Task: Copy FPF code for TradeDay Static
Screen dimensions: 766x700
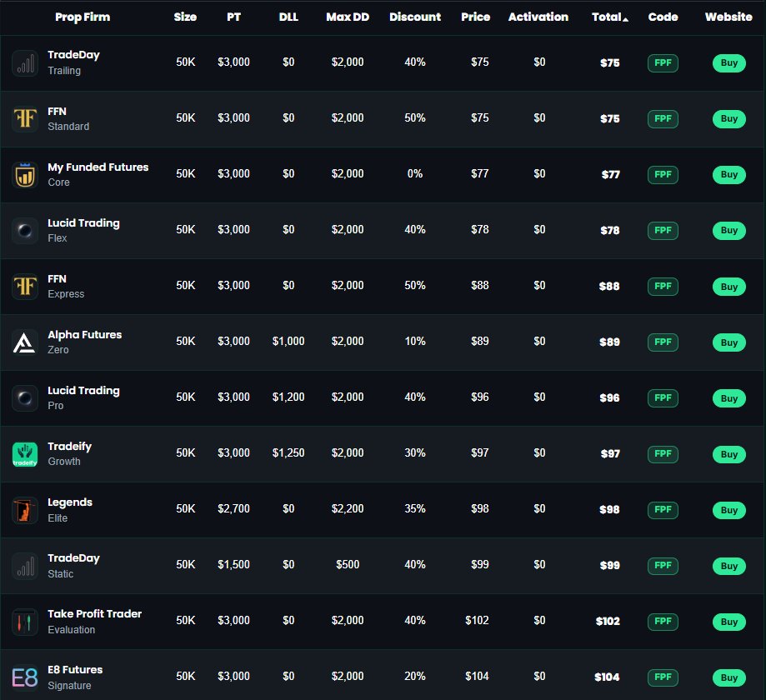Action: pyautogui.click(x=663, y=565)
